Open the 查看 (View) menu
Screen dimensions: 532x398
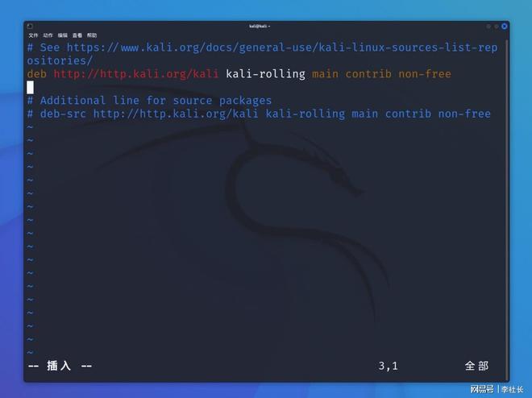coord(77,35)
